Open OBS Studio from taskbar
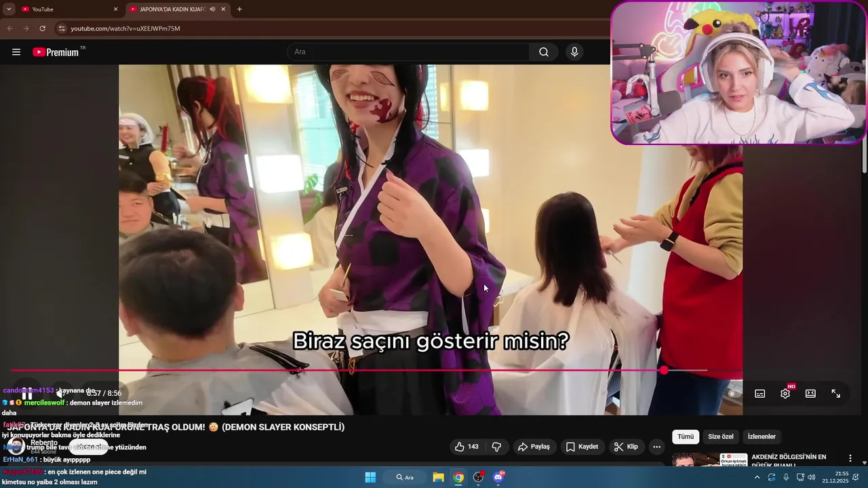 pos(478,477)
